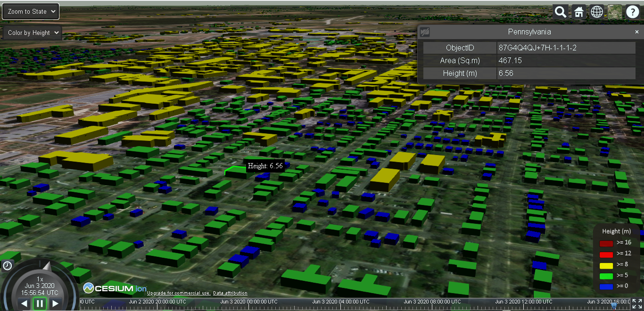The image size is (644, 311).
Task: Click the dark red >= 16 legend swatch
Action: click(606, 243)
